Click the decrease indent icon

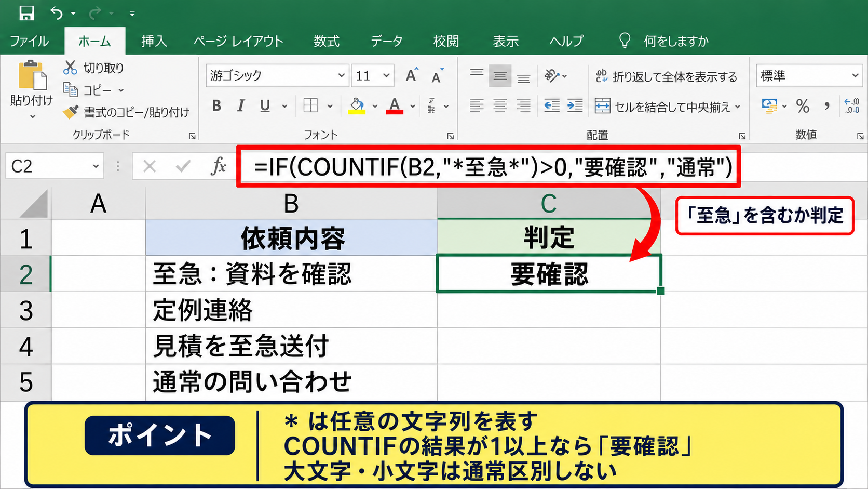pos(552,106)
